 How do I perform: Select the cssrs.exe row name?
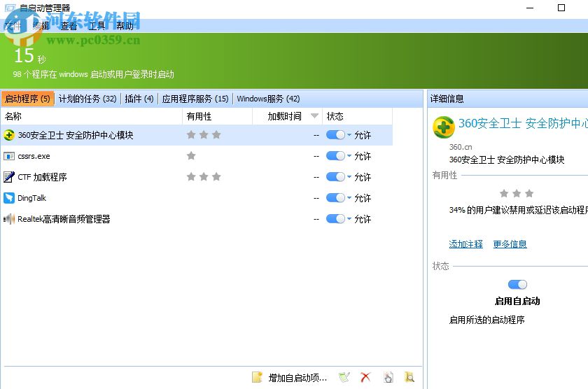click(34, 156)
